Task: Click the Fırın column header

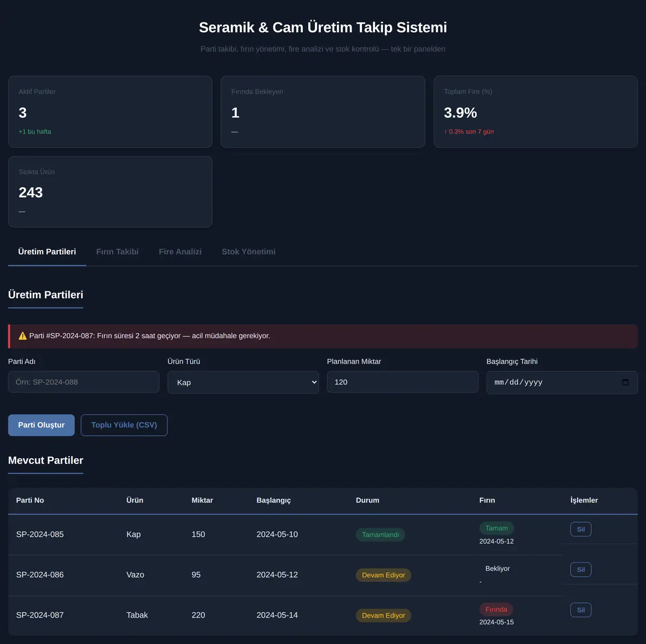Action: pos(487,500)
